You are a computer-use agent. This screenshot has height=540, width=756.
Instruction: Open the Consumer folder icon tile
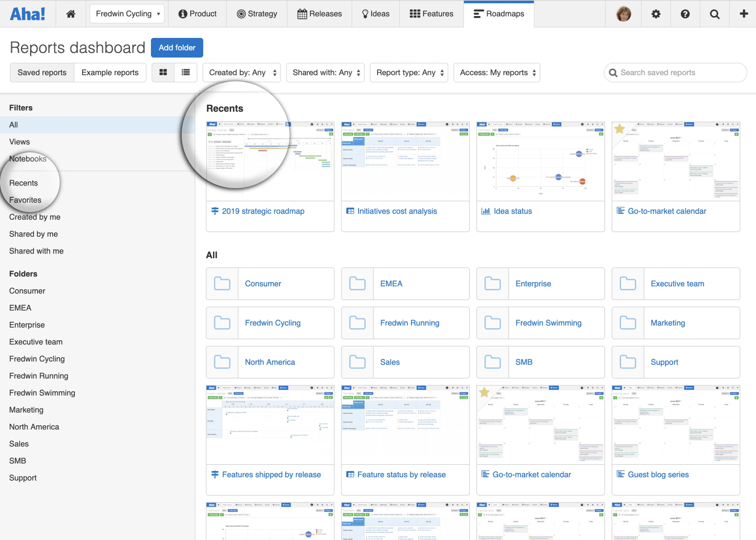[222, 283]
